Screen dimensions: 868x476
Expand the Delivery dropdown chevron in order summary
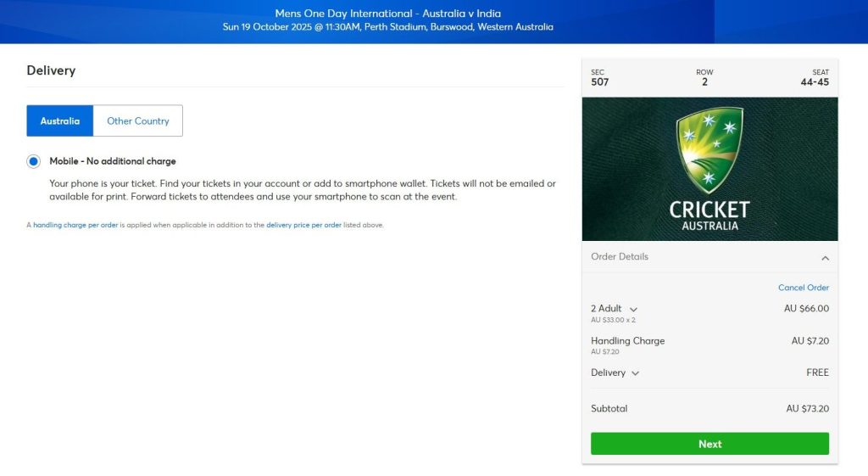coord(635,373)
